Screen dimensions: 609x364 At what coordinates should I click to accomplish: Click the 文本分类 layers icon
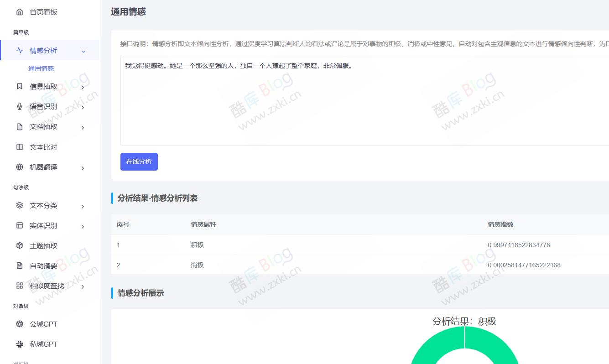tap(19, 205)
